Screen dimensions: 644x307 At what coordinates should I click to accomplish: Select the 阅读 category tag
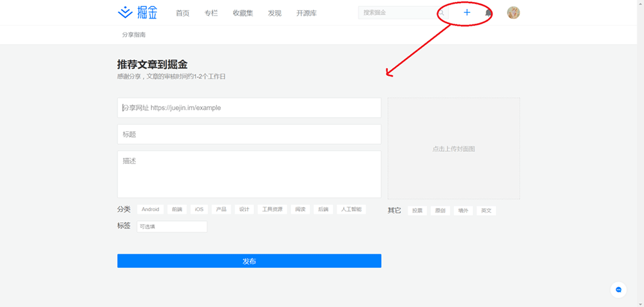300,209
